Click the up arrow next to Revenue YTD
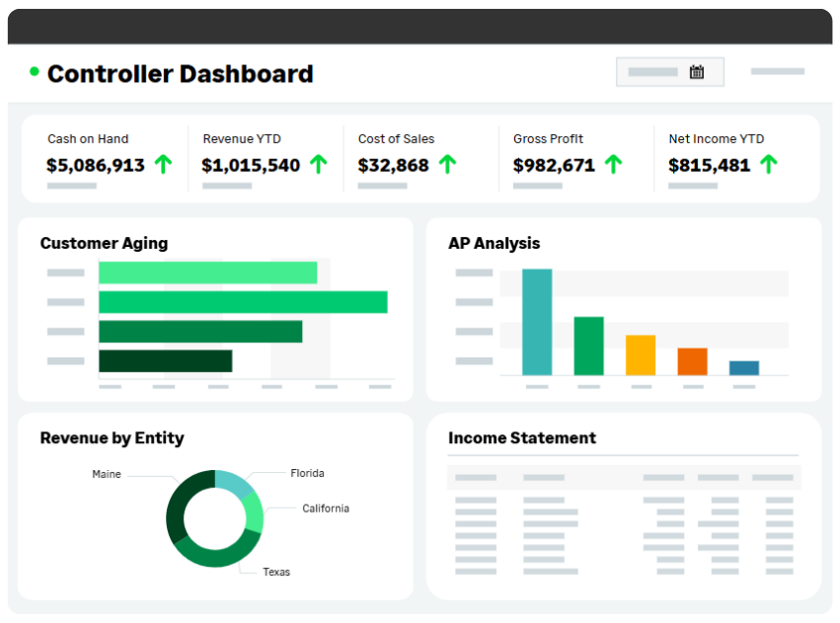840x623 pixels. pyautogui.click(x=318, y=165)
